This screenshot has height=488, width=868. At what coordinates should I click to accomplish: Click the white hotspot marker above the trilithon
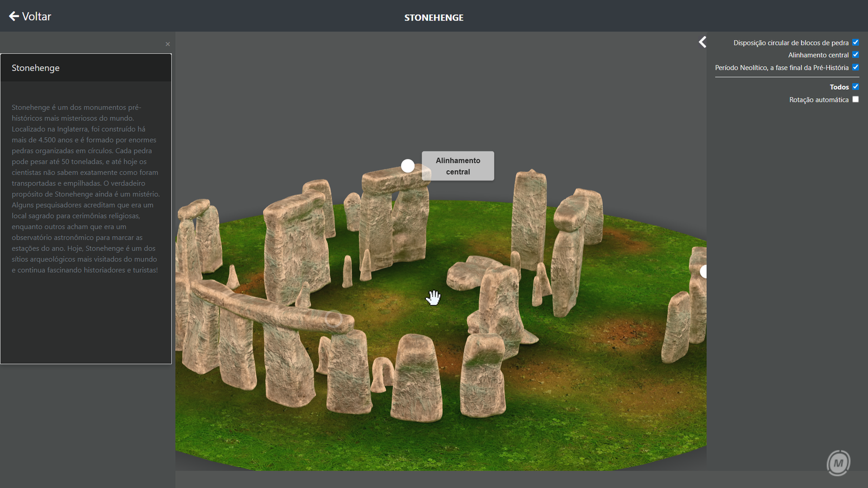pyautogui.click(x=407, y=166)
